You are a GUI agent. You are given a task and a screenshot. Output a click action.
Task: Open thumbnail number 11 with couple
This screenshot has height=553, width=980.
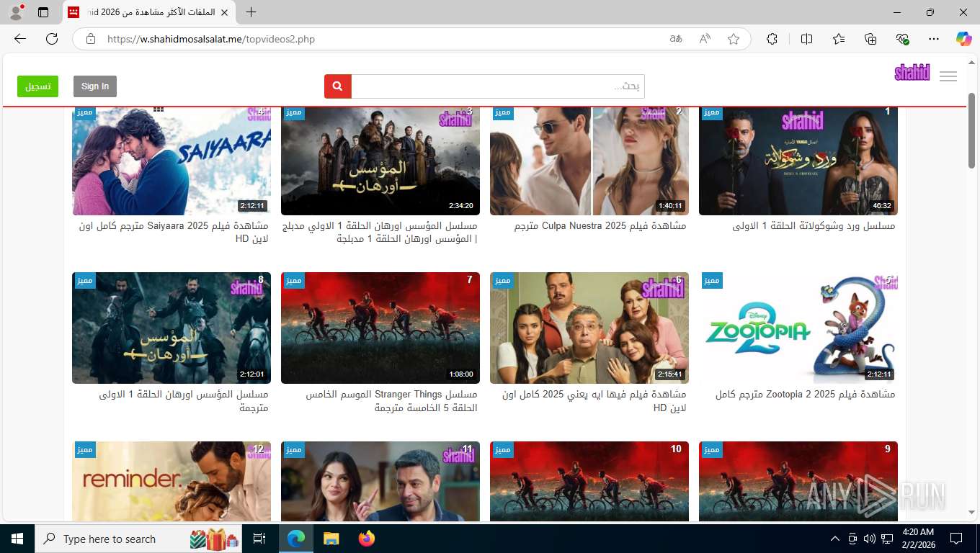coord(380,481)
